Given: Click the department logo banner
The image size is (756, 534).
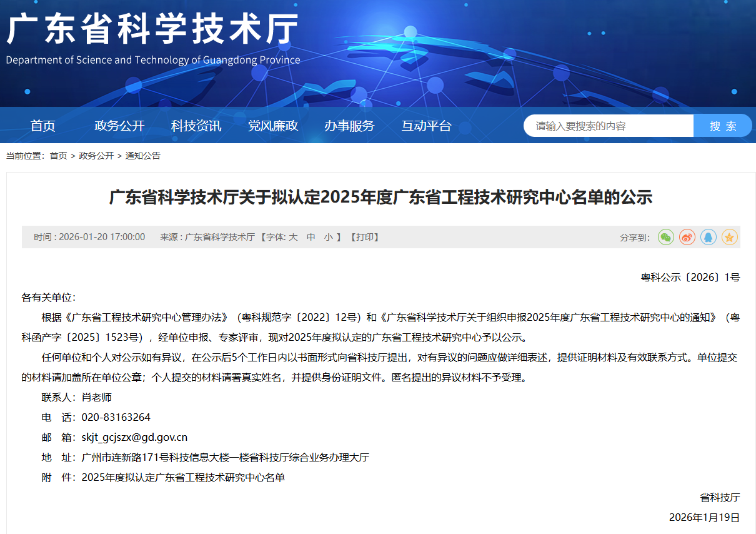Looking at the screenshot, I should pos(150,38).
